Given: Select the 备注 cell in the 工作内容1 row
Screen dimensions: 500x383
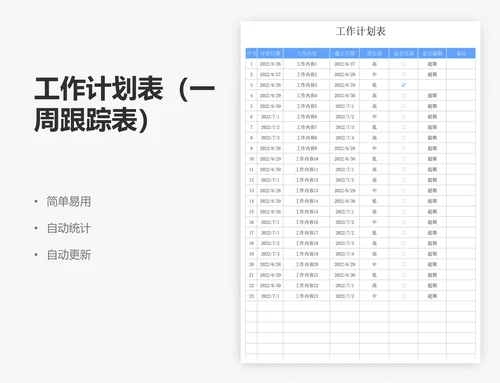Looking at the screenshot, I should [x=461, y=64].
